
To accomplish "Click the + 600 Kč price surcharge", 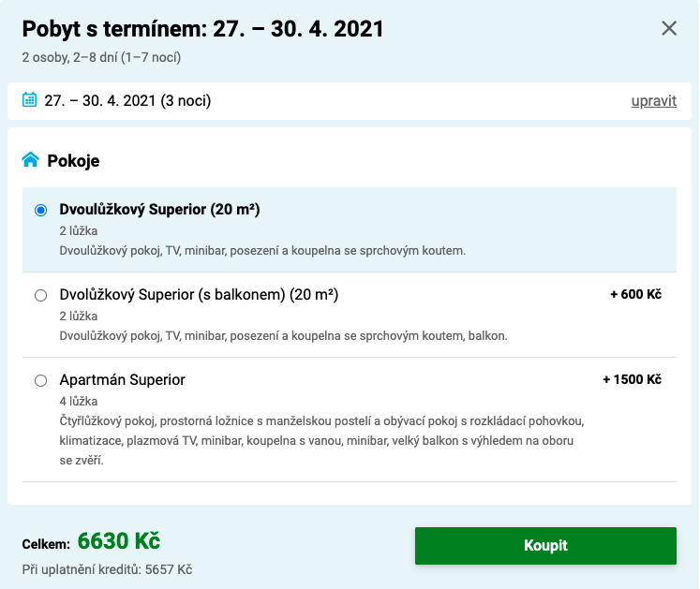I will pos(635,294).
